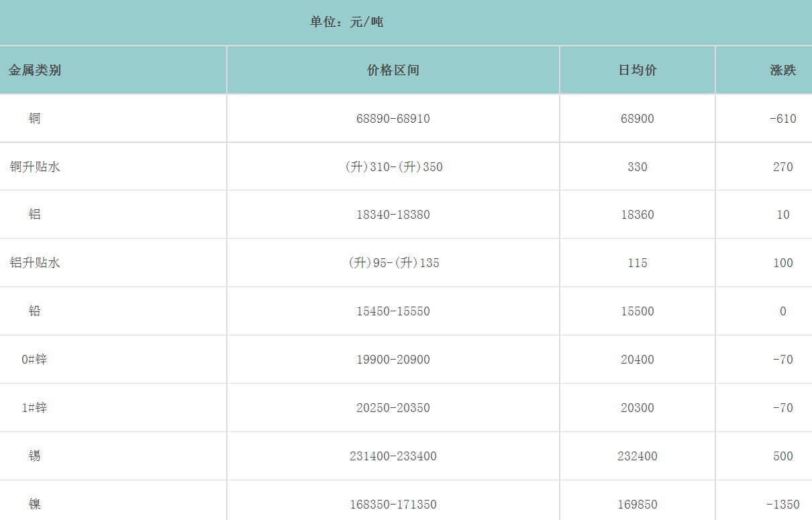Click the 日均价 column header
Screen dimensions: 812x520
(x=638, y=70)
